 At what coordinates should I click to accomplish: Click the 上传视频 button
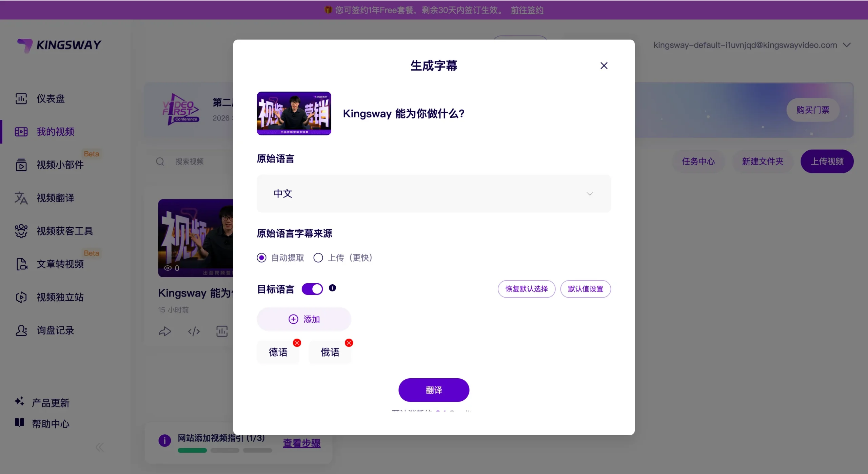point(827,162)
